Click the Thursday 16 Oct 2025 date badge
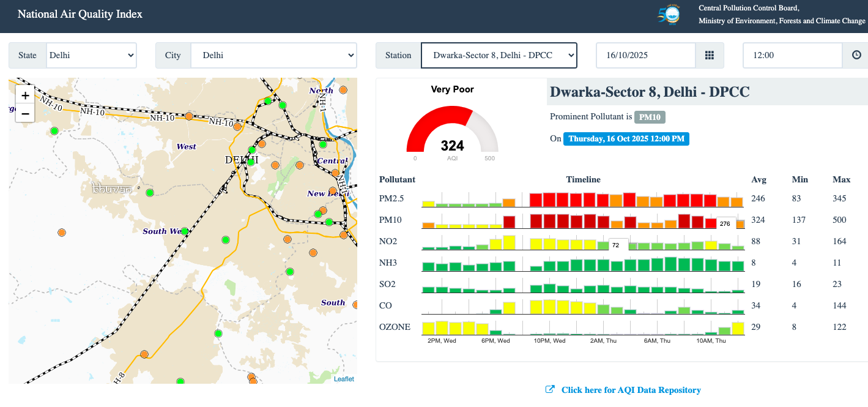Viewport: 868px width, 407px height. pos(626,139)
